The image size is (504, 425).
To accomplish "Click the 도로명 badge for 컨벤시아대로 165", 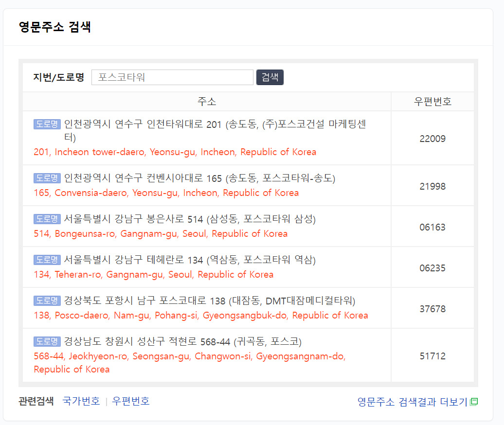I will [x=47, y=178].
